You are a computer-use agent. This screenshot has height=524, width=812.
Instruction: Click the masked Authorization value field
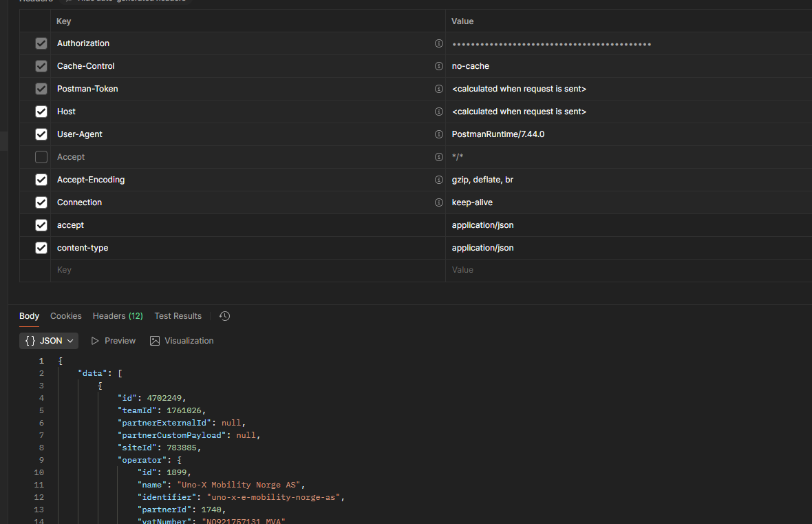[x=629, y=43]
